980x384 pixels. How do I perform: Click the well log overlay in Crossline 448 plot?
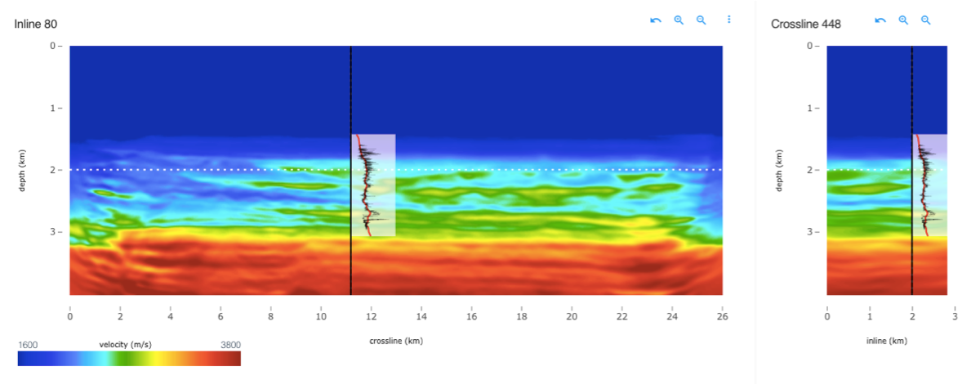pos(929,185)
